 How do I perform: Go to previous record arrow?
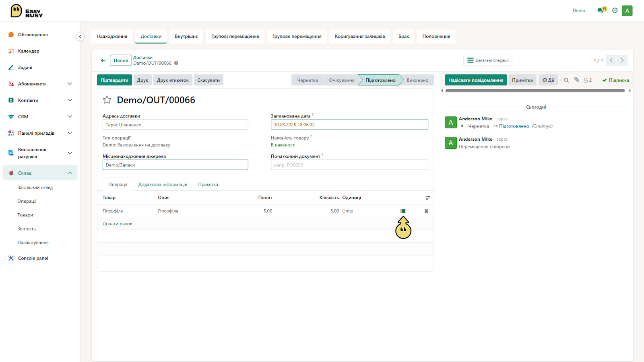pos(611,60)
